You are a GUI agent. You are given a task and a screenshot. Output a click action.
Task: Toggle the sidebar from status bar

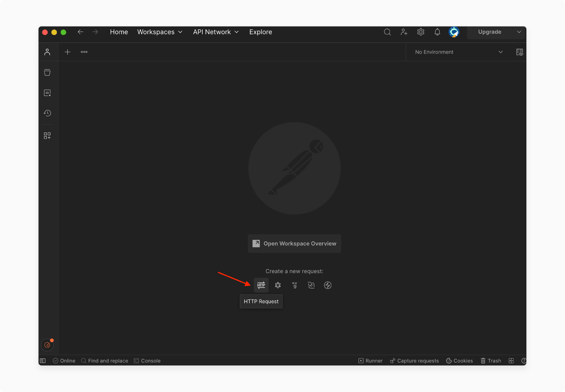pos(43,361)
